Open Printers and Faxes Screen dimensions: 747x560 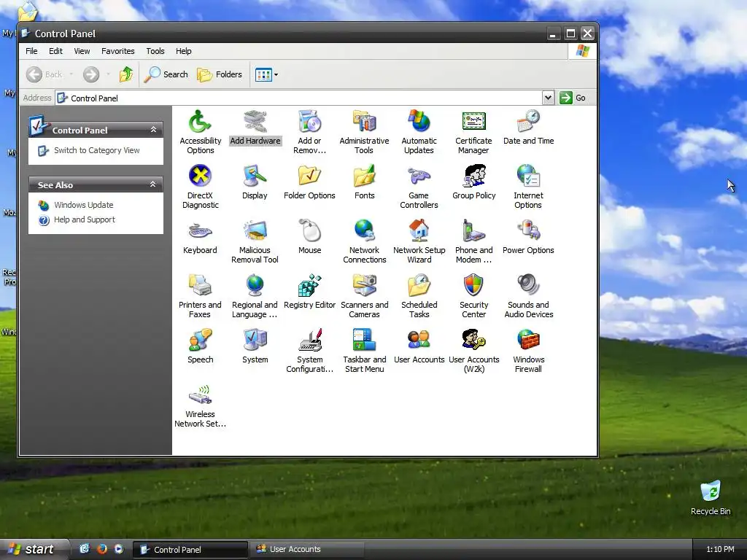200,296
